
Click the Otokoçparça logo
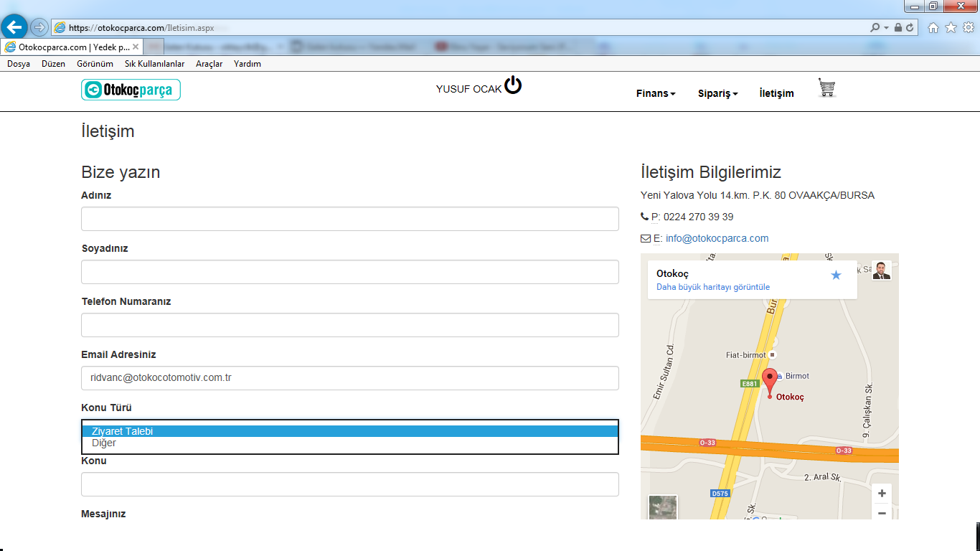tap(131, 90)
